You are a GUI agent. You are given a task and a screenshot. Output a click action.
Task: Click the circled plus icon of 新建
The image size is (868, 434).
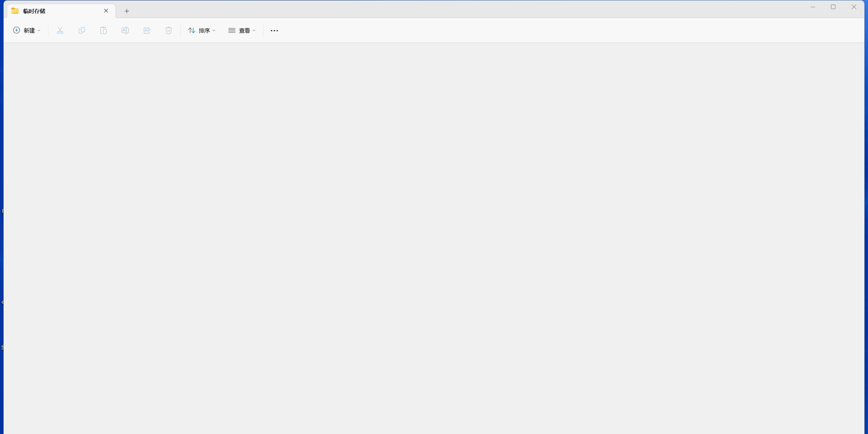pos(17,30)
